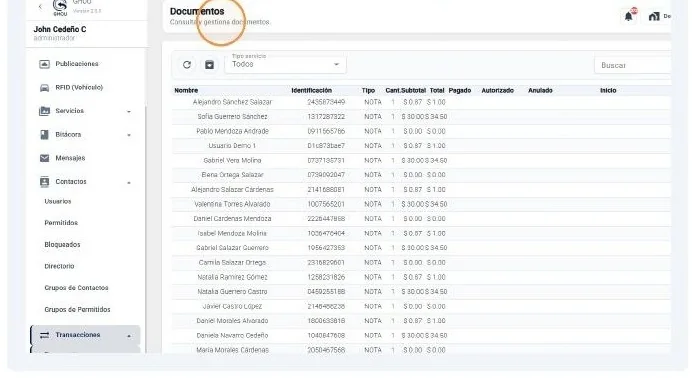Select the Alejandro Salazar Cárdenas row
Screen dimensions: 695x378
pyautogui.click(x=421, y=190)
